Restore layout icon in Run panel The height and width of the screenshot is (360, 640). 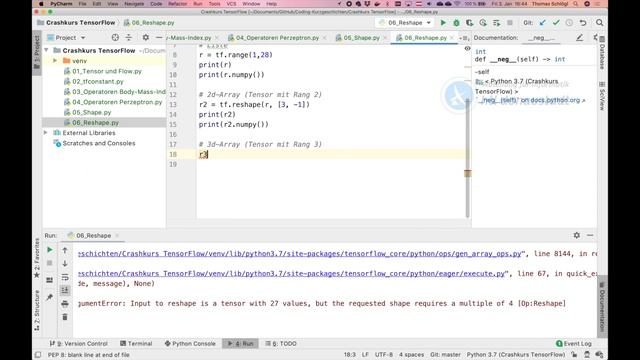pyautogui.click(x=50, y=280)
